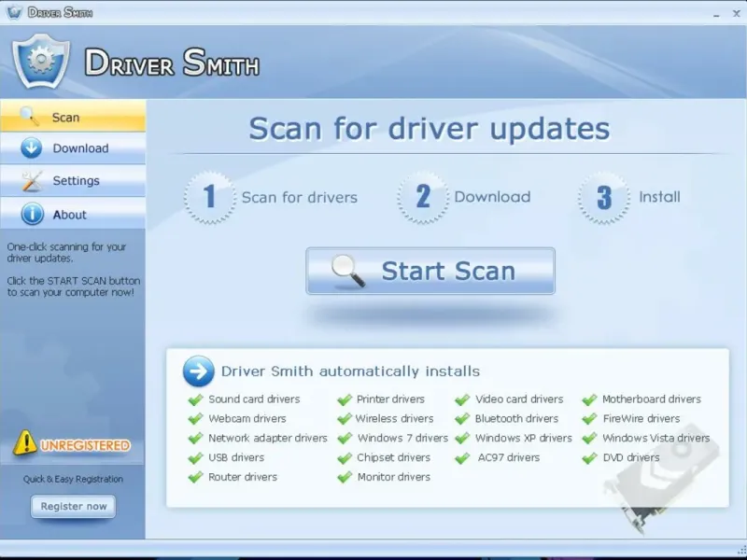Click the checkmark next to Sound card drivers
Image resolution: width=747 pixels, height=560 pixels.
[195, 399]
